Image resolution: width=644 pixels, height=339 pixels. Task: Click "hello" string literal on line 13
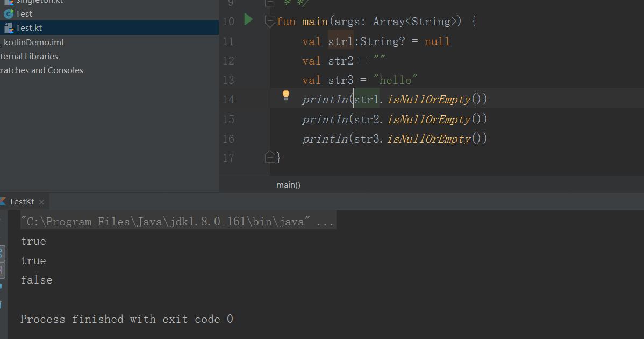coord(395,80)
